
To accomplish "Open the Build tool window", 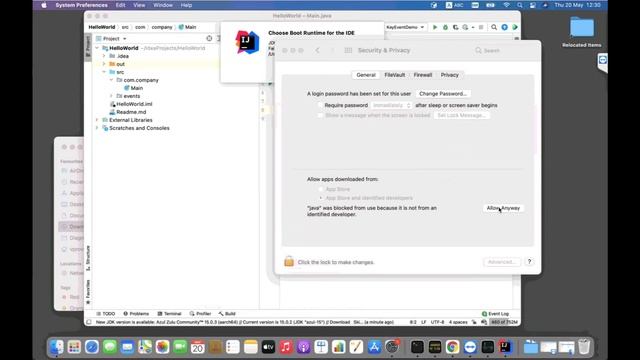I will tap(227, 314).
